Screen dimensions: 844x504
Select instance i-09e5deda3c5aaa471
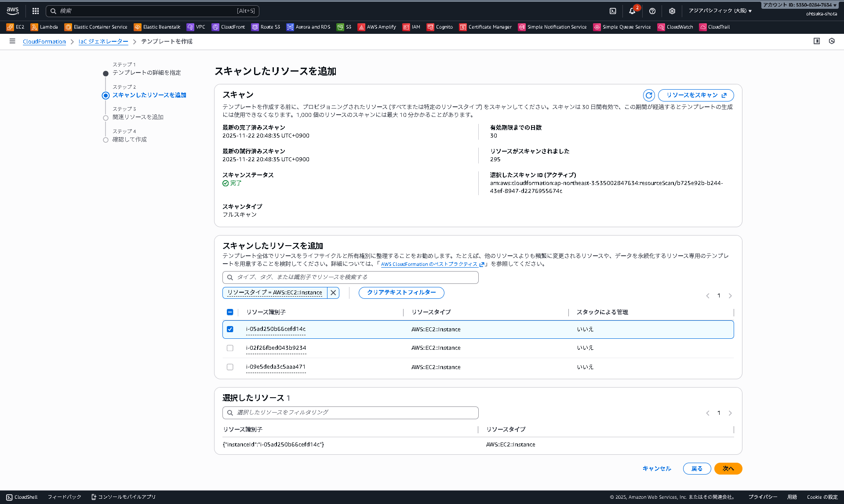click(x=230, y=367)
